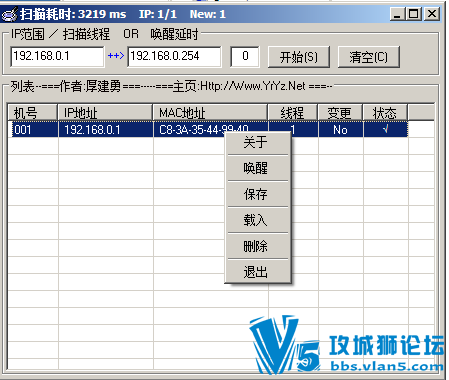Clear the list with 清空(C) button
The height and width of the screenshot is (380, 449).
[369, 57]
